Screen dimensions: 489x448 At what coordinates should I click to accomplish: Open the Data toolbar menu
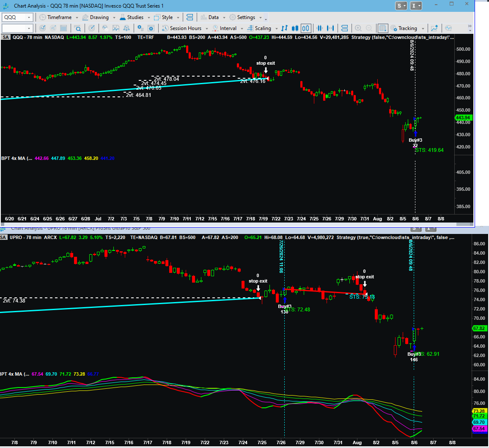tap(209, 17)
